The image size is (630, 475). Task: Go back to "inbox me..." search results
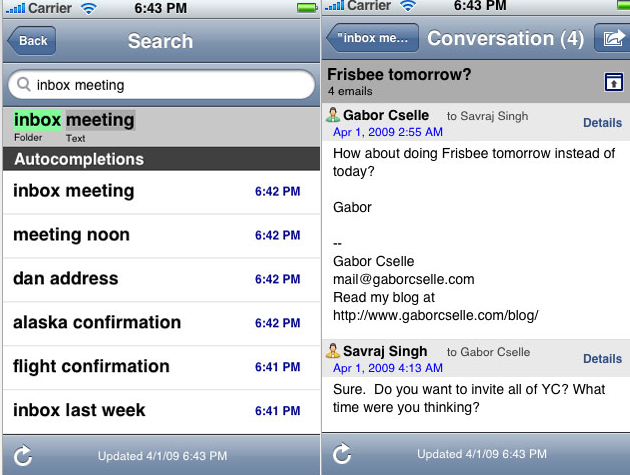pyautogui.click(x=372, y=39)
